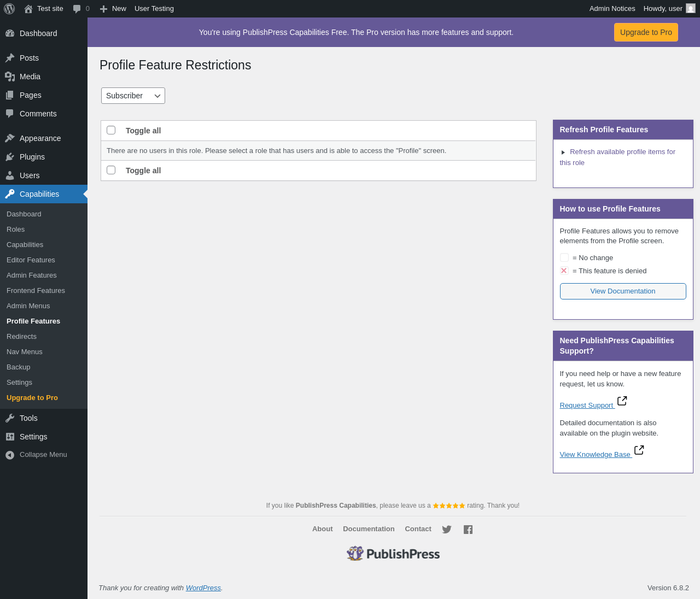Click the Upgrade to Pro orange button
The image size is (700, 599).
click(646, 32)
